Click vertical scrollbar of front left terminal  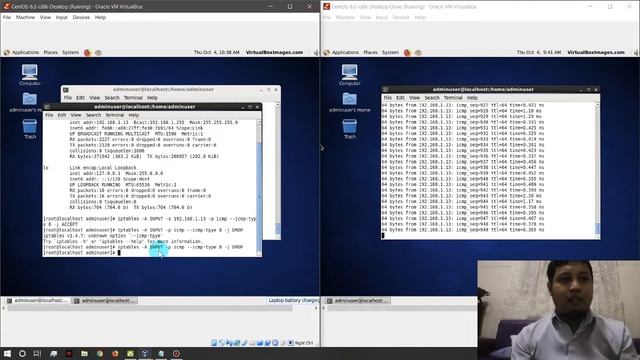(259, 188)
